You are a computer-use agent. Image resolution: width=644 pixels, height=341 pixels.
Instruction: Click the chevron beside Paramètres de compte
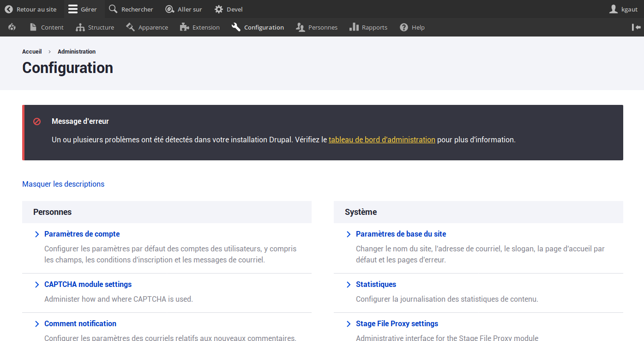[x=37, y=234]
